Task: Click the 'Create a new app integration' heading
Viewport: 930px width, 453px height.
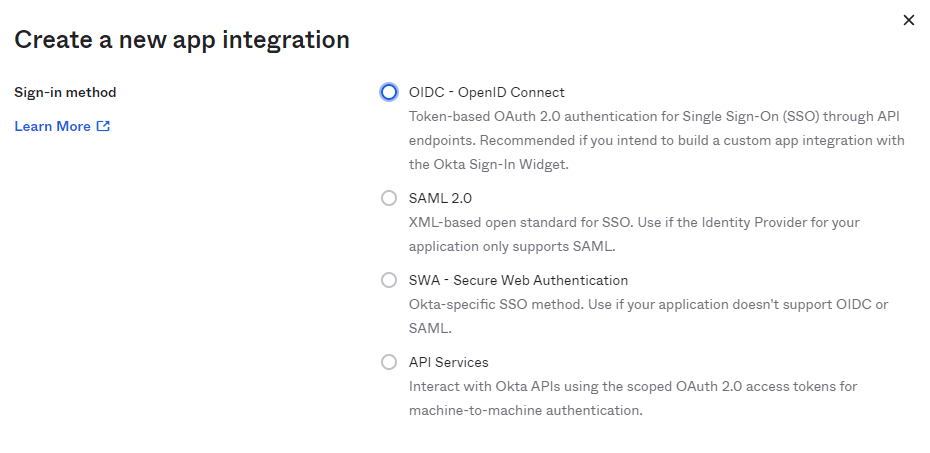Action: click(182, 40)
